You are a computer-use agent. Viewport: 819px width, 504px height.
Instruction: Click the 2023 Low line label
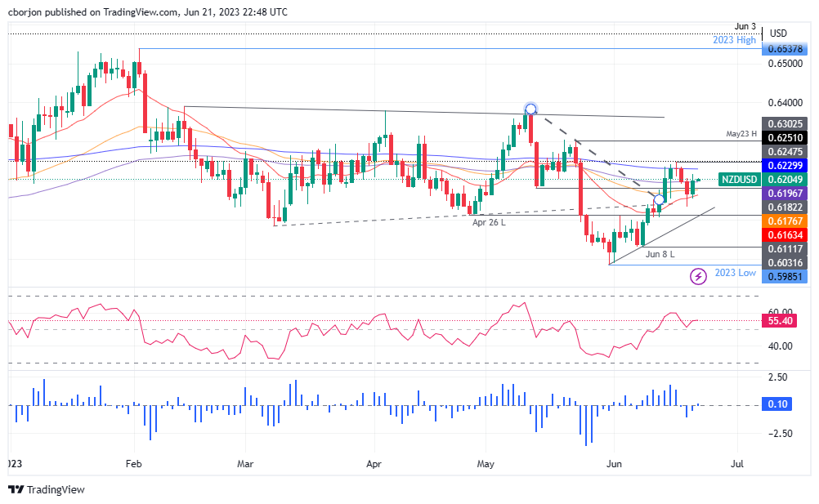click(733, 273)
